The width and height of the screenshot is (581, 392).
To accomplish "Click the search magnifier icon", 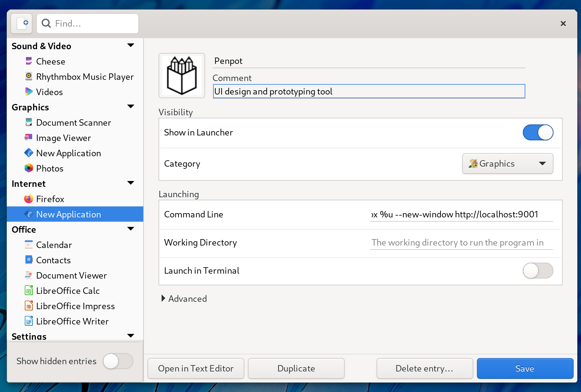I will [46, 23].
